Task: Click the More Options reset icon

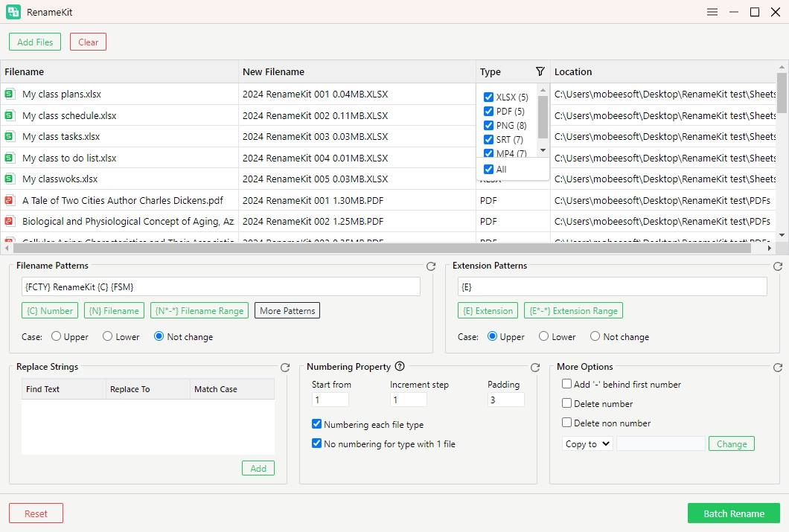Action: click(778, 368)
